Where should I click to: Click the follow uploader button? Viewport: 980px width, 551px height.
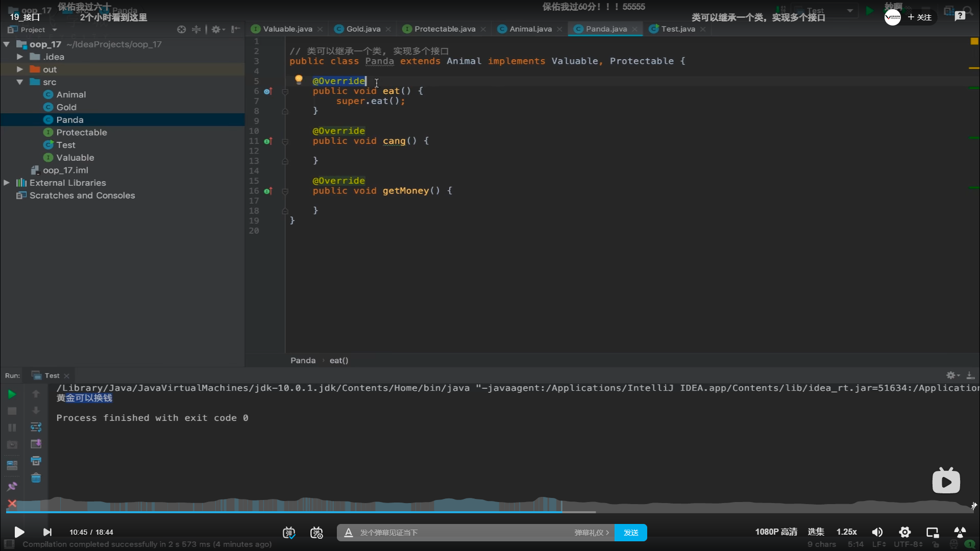click(x=920, y=17)
